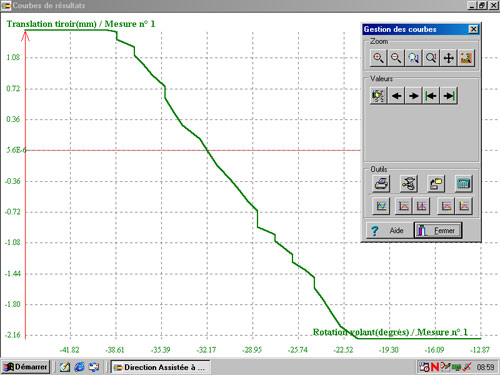
Task: Click the export/copy icon in Outils
Action: coord(436,183)
